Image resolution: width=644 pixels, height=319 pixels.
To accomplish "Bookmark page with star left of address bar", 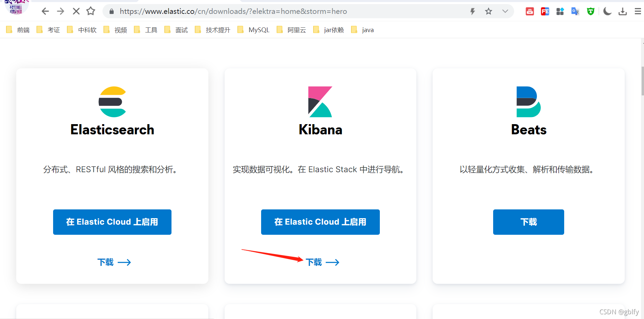I will tap(91, 11).
